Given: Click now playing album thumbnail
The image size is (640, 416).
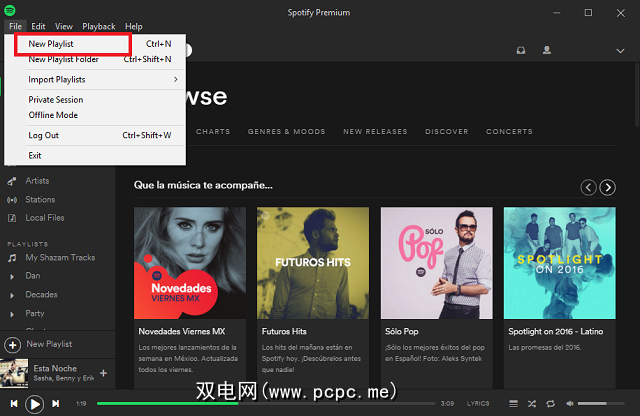Looking at the screenshot, I should [x=14, y=373].
